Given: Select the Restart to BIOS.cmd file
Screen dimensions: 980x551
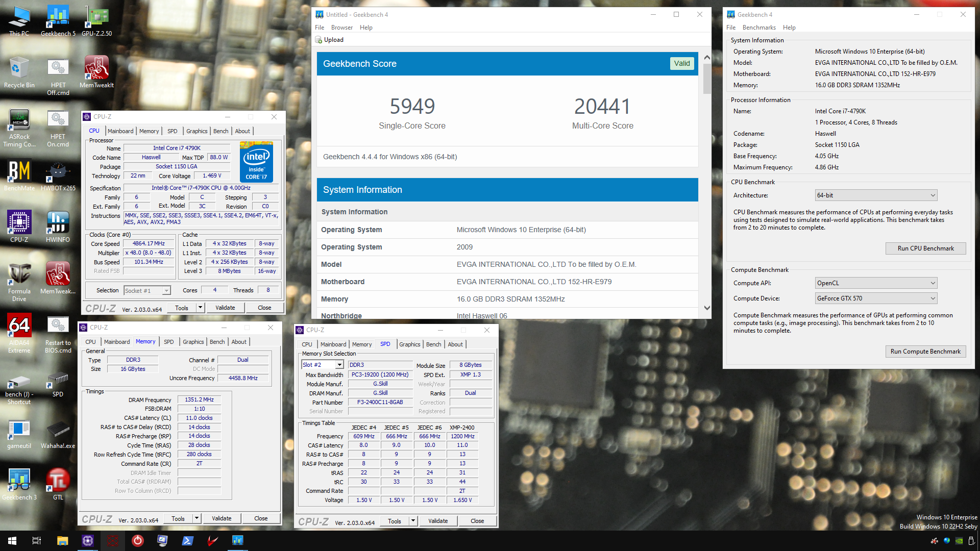Looking at the screenshot, I should pos(58,333).
